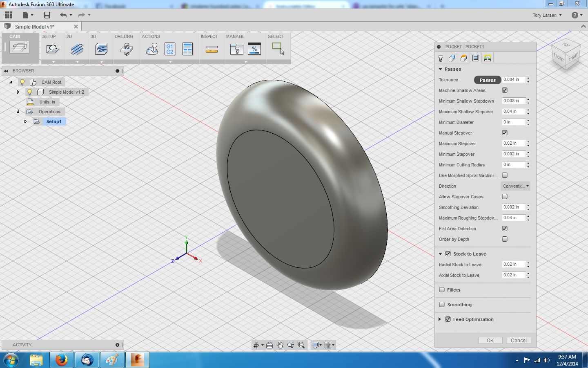Open the Simulate tool under Actions

[151, 49]
